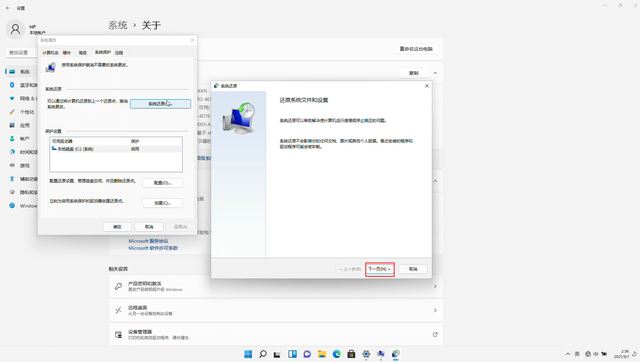Screen dimensions: 640x362
Task: Click the Windows Start button on taskbar
Action: [248, 354]
